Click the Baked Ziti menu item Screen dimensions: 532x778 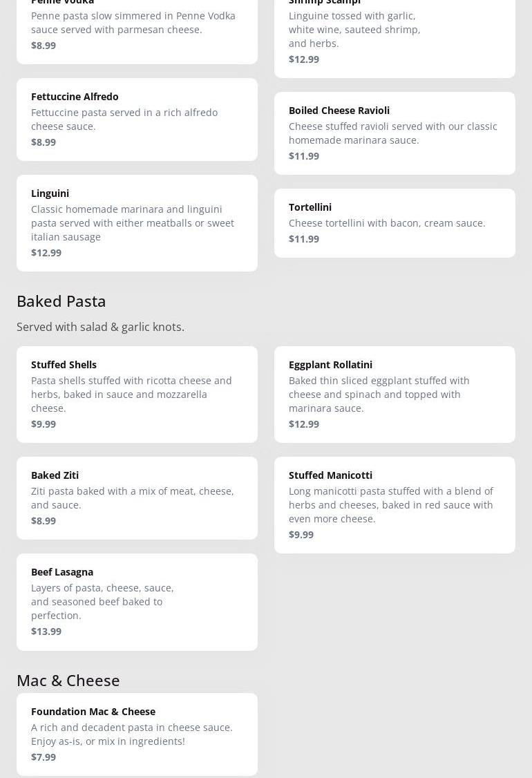tap(137, 497)
